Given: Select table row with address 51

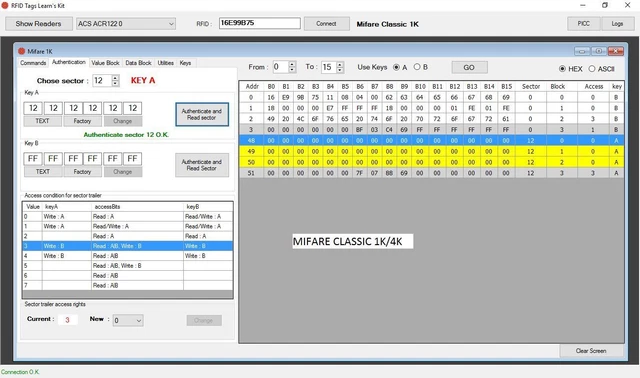Looking at the screenshot, I should [431, 173].
